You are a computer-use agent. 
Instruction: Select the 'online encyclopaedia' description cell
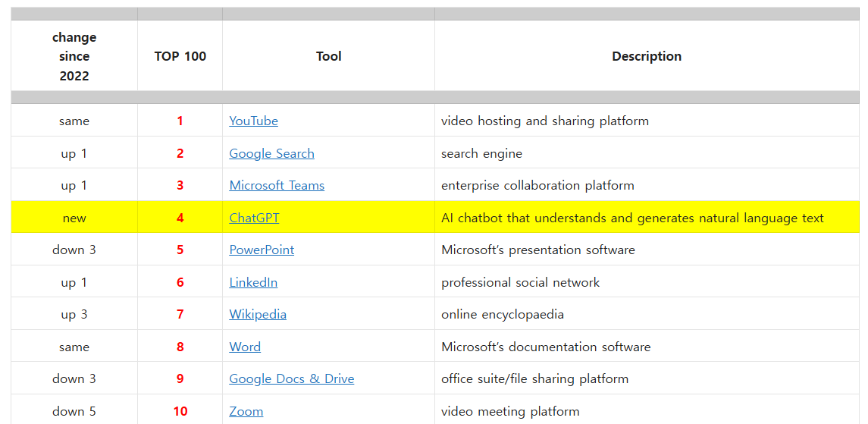click(x=503, y=315)
